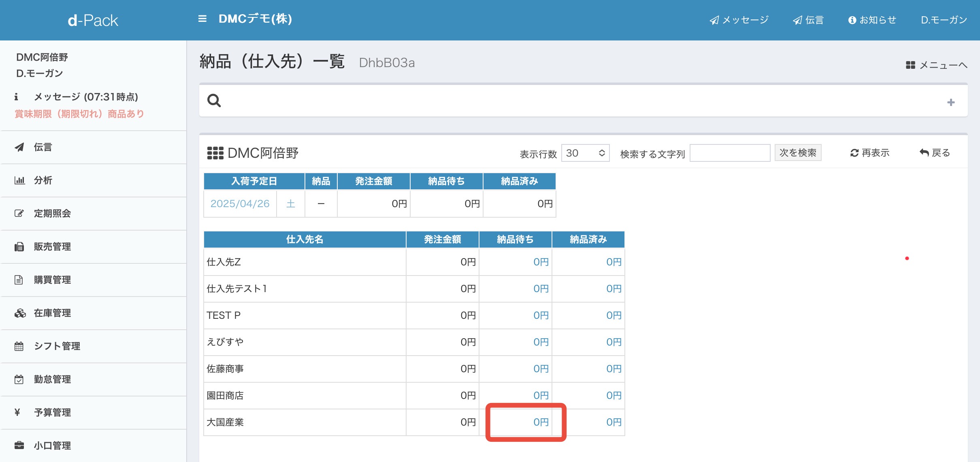Open 伝言 in the sidebar
Viewport: 980px width, 462px height.
click(x=94, y=147)
